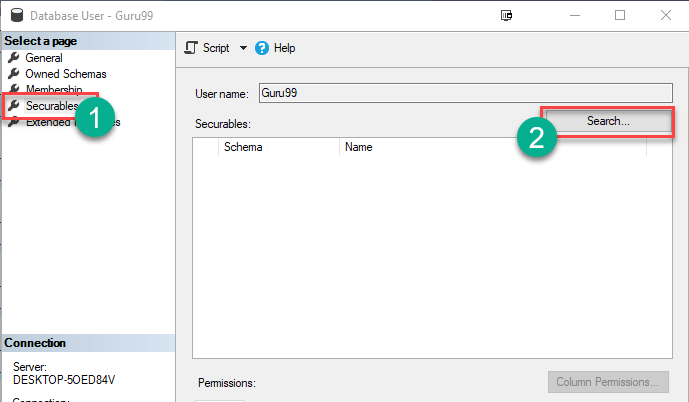Go to the Membership page
689x402 pixels.
click(54, 90)
